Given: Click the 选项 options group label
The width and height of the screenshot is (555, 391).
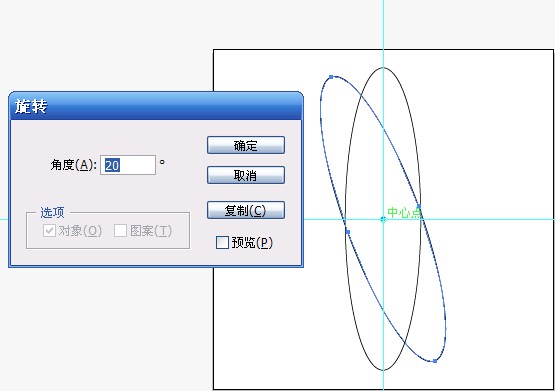Looking at the screenshot, I should tap(52, 212).
